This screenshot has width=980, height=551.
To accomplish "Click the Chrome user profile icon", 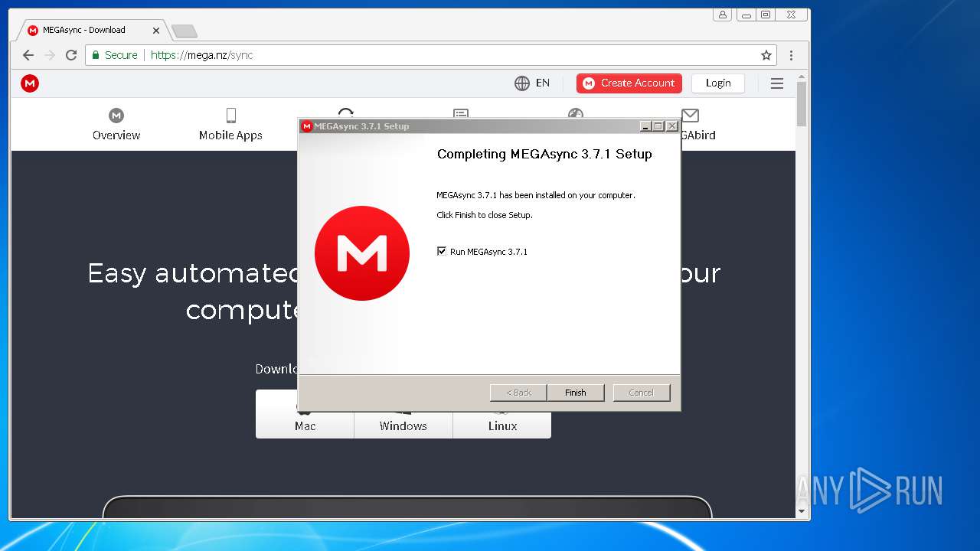I will [723, 14].
